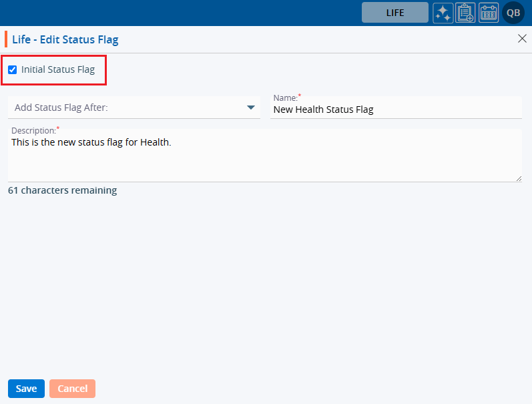Click into the Name field

coord(396,110)
